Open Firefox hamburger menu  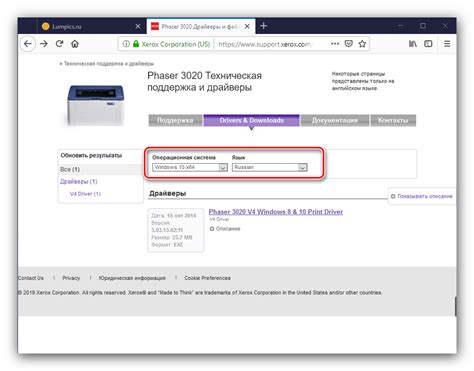(447, 44)
